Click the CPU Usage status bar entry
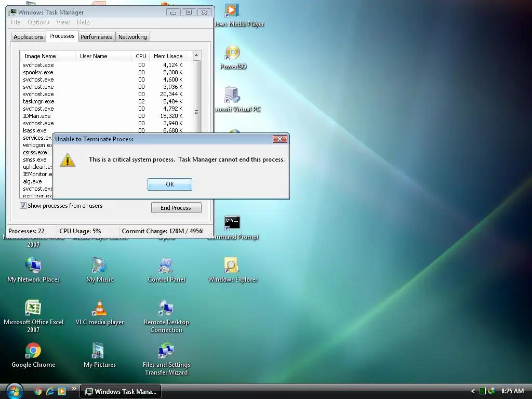The image size is (532, 399). [80, 231]
